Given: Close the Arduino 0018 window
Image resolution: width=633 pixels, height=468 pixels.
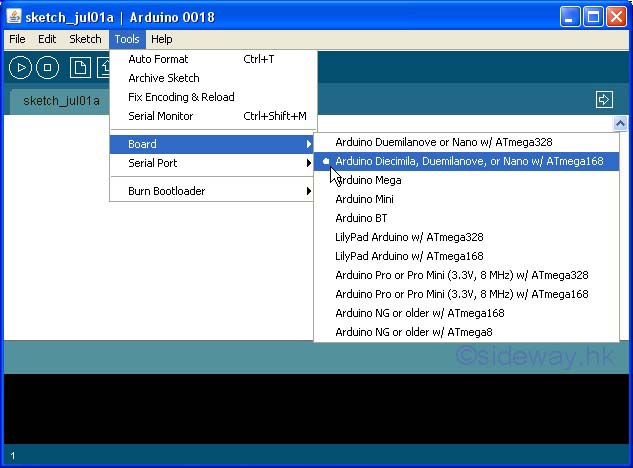Looking at the screenshot, I should tap(616, 17).
